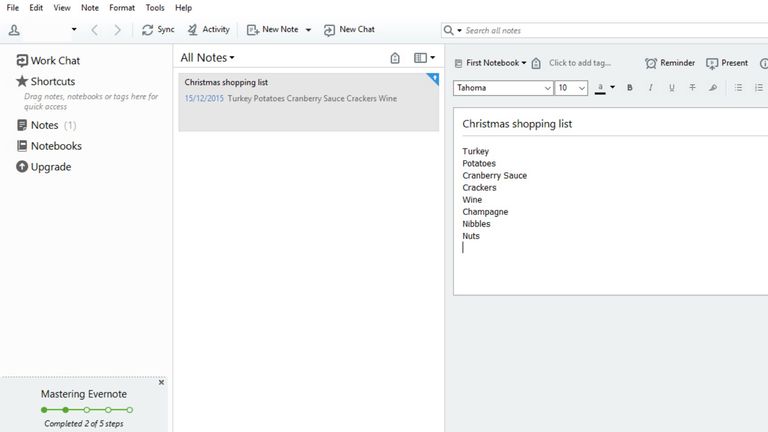The height and width of the screenshot is (432, 768).
Task: Click the word Champagne in the note
Action: (x=485, y=212)
